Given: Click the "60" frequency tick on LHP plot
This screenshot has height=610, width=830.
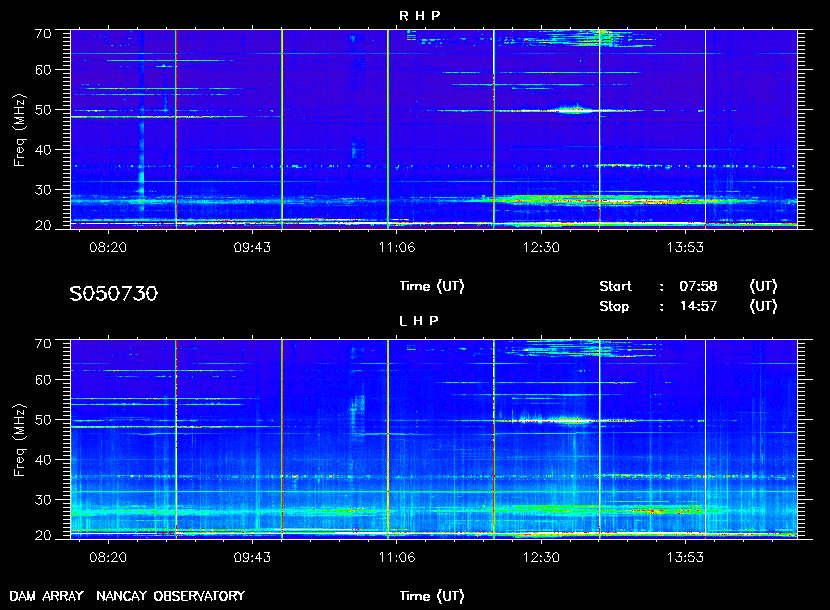Looking at the screenshot, I should point(43,380).
